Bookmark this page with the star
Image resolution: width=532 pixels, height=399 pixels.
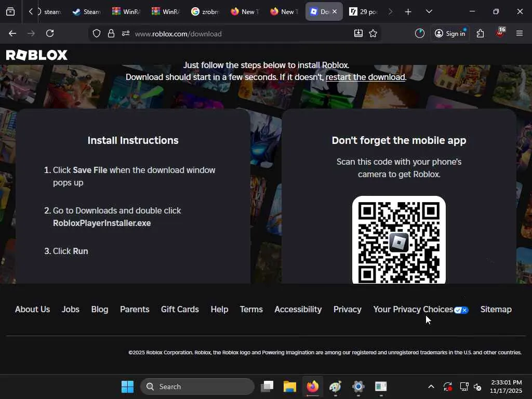(373, 33)
